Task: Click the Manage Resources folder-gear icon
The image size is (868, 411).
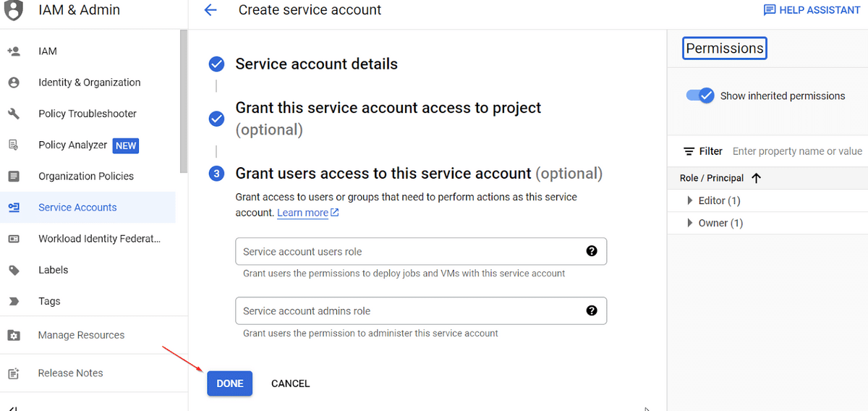Action: click(13, 335)
